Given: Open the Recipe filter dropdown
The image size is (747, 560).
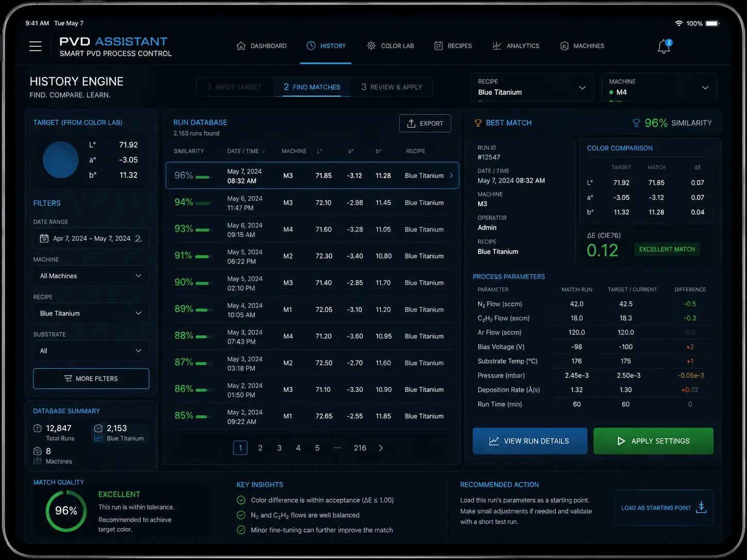Looking at the screenshot, I should pyautogui.click(x=91, y=314).
